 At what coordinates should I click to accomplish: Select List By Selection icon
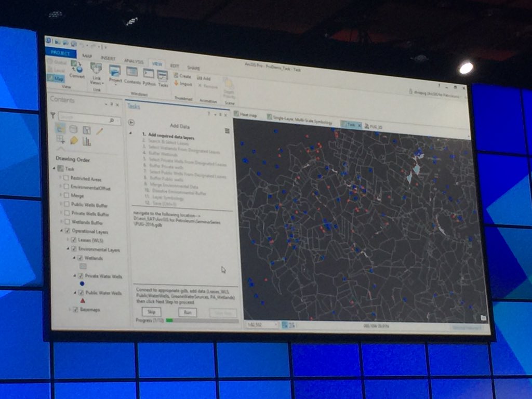pyautogui.click(x=87, y=130)
